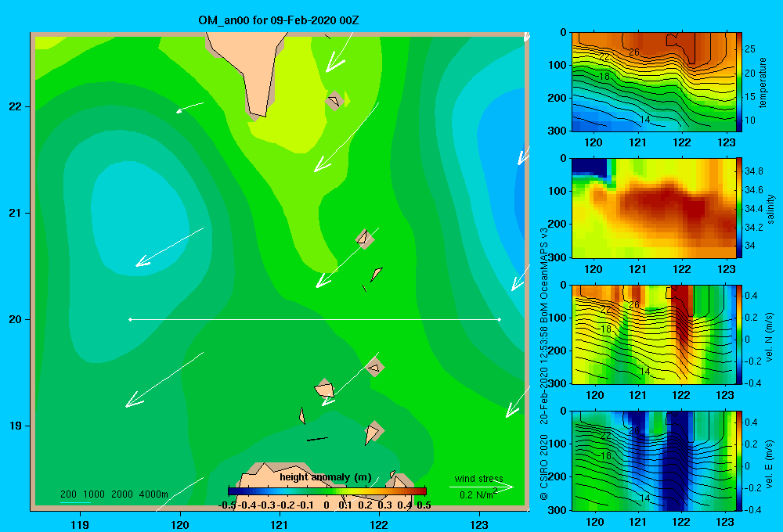Click longitude label "121" below the main map
783x532 pixels.
click(280, 524)
